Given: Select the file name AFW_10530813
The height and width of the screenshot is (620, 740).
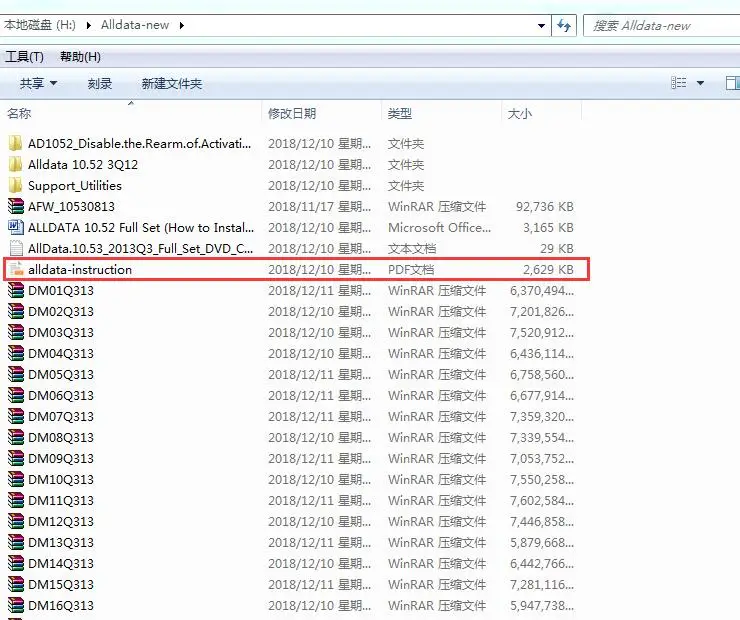Looking at the screenshot, I should click(x=71, y=206).
